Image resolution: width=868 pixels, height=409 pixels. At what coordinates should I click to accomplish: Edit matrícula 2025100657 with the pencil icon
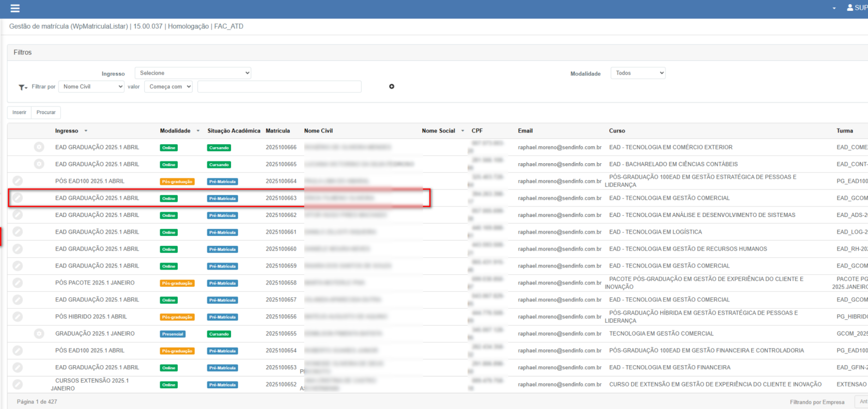[x=18, y=300]
